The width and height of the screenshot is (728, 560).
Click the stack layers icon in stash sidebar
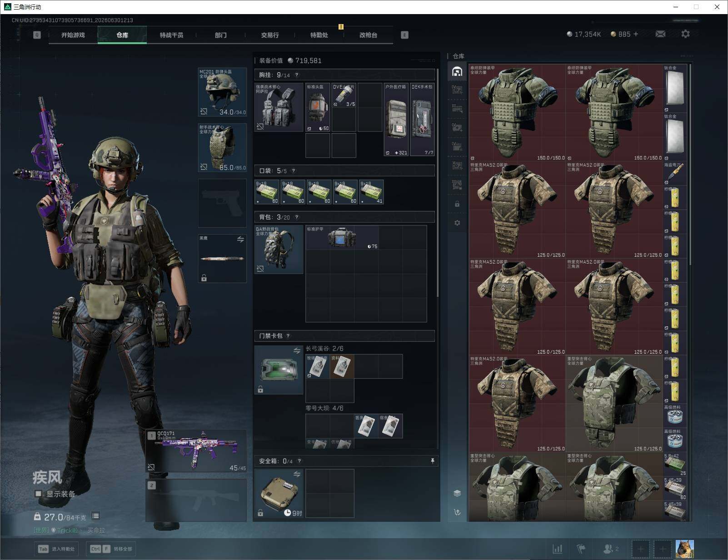click(457, 493)
